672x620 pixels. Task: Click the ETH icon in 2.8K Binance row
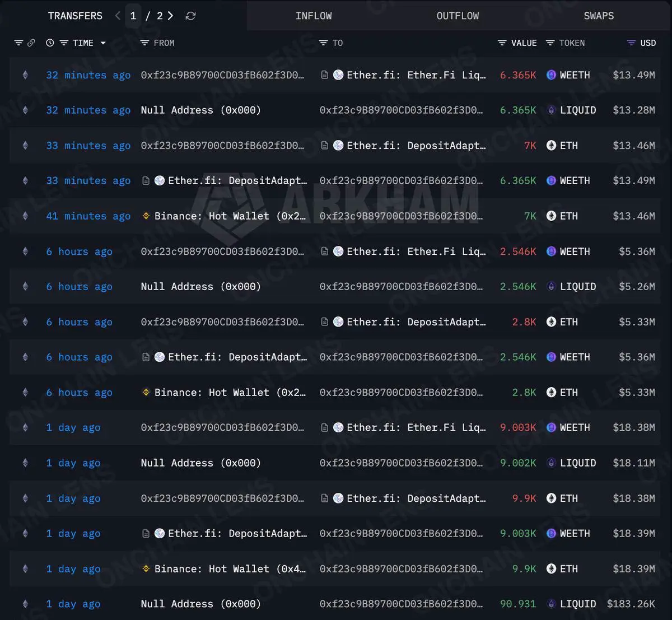551,393
